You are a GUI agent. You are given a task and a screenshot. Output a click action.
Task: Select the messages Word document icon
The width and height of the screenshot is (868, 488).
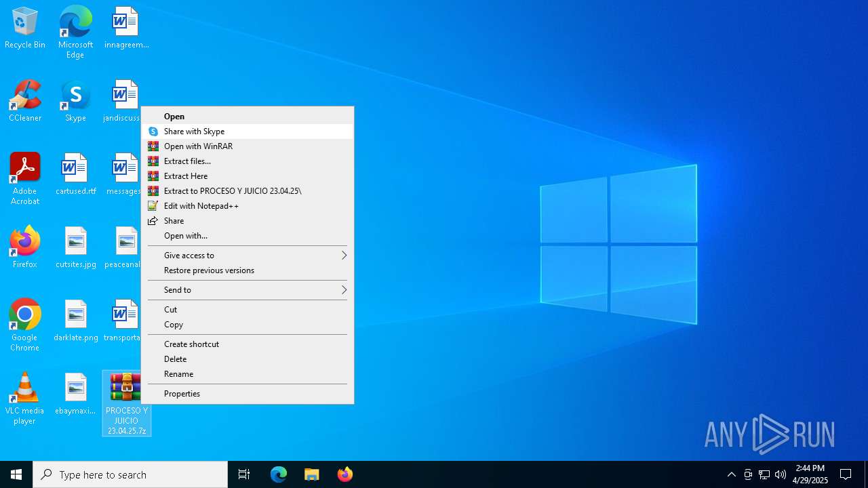tap(123, 175)
